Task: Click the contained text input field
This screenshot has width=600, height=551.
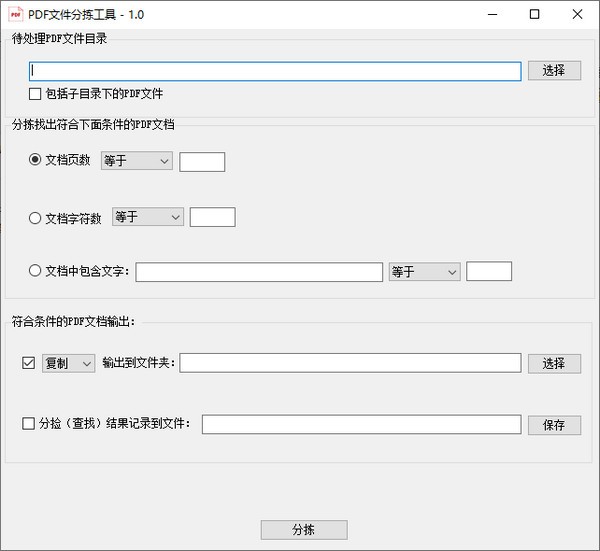Action: click(x=259, y=272)
